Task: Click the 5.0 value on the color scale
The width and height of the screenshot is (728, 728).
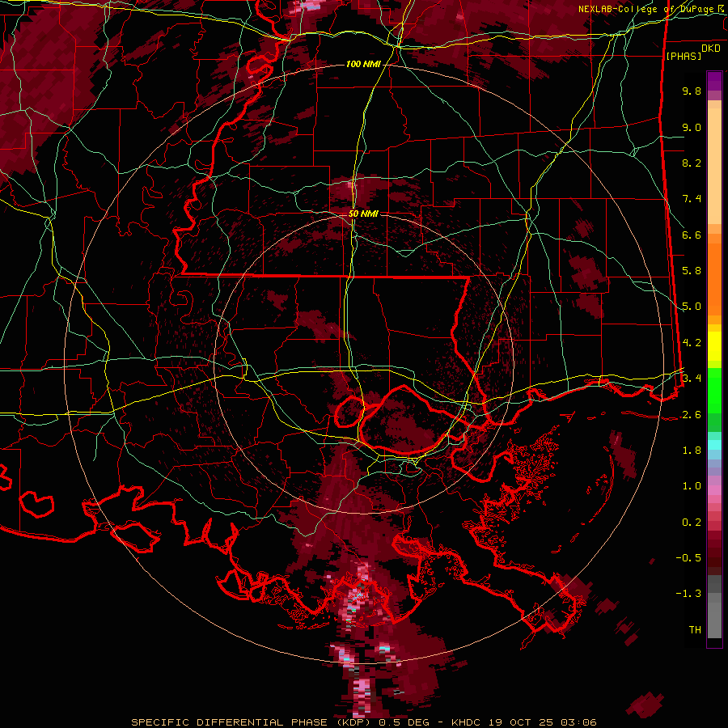Action: tap(692, 307)
